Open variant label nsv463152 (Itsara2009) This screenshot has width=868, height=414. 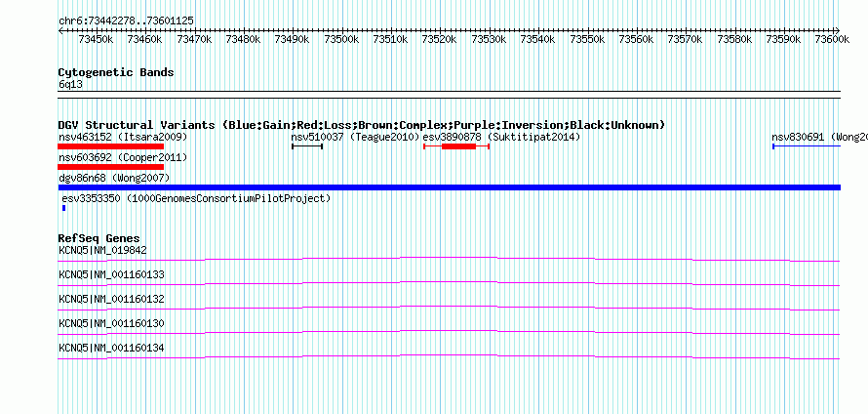coord(123,137)
